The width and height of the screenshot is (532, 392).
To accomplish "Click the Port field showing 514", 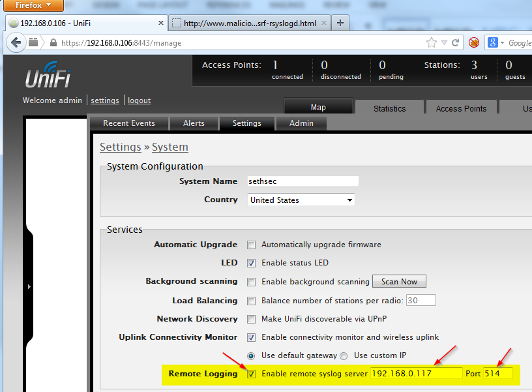I will click(x=498, y=373).
